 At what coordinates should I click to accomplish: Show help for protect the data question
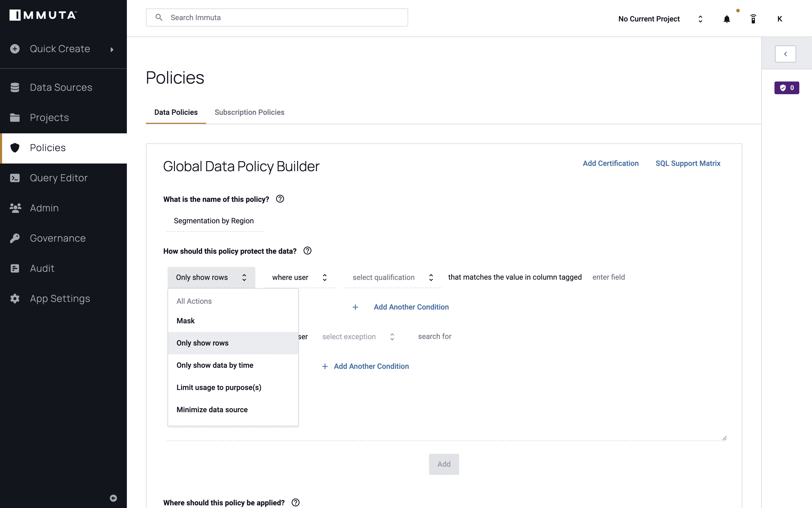(x=307, y=251)
